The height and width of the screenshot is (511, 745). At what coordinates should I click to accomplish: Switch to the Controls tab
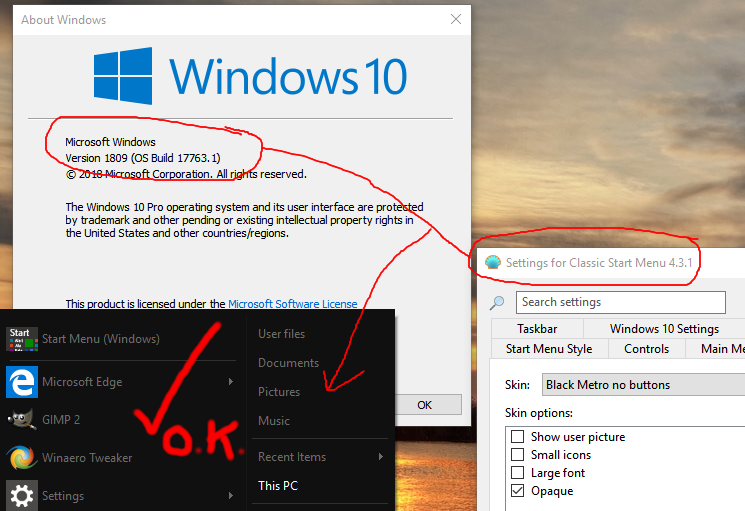[x=646, y=349]
